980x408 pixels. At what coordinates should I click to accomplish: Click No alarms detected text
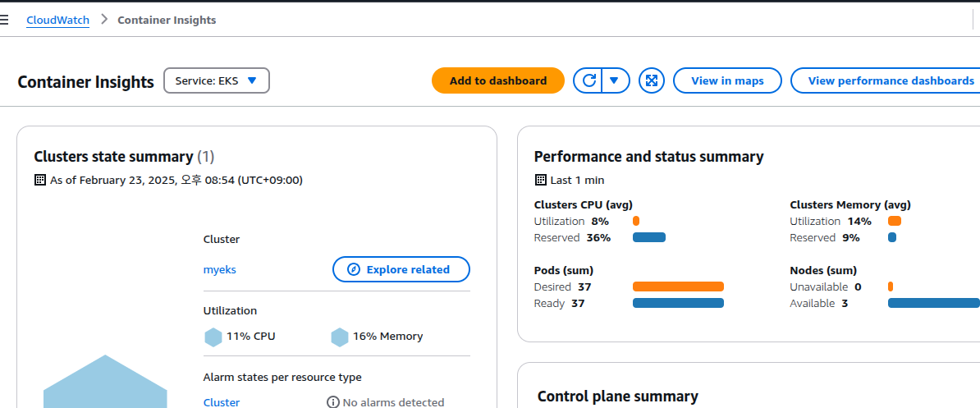393,402
